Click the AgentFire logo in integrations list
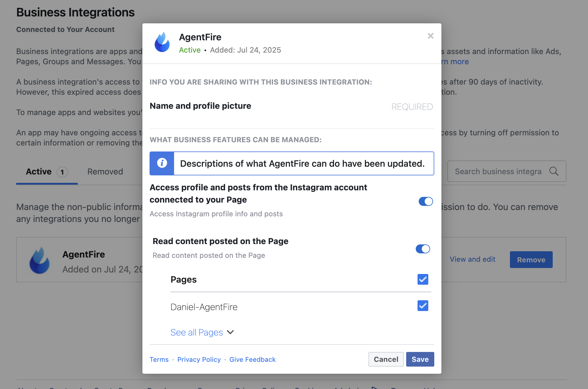This screenshot has width=588, height=389. pos(39,260)
